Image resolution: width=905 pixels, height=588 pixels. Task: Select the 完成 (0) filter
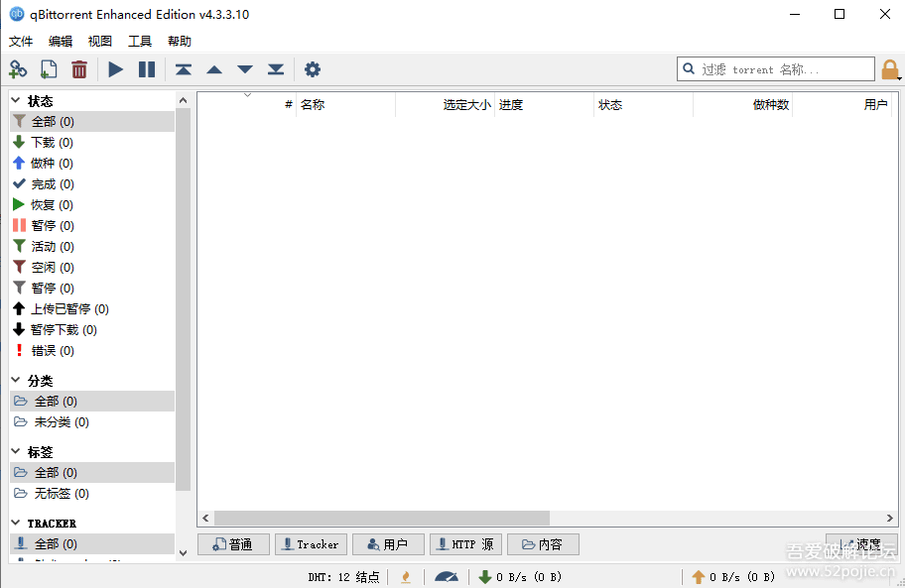coord(92,183)
